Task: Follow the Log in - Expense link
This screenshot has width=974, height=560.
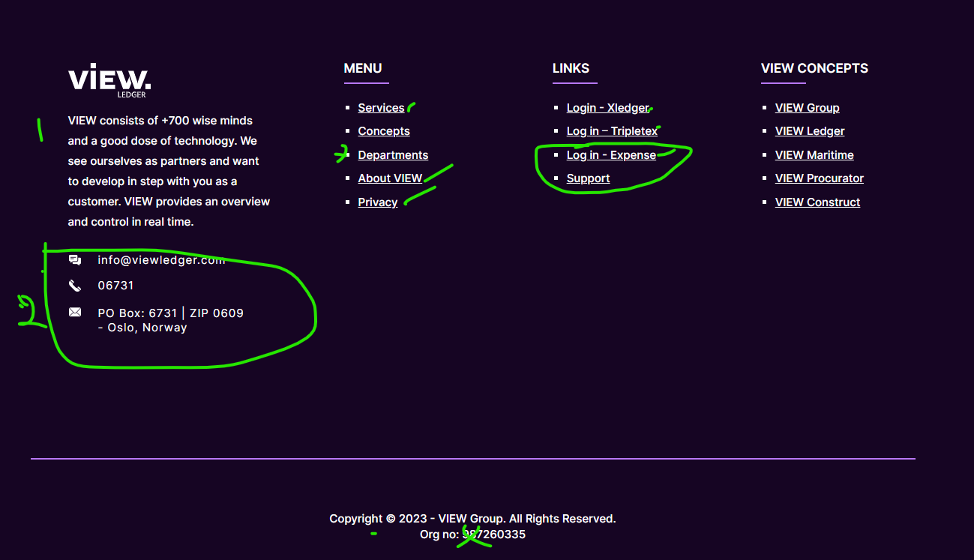Action: [x=611, y=155]
